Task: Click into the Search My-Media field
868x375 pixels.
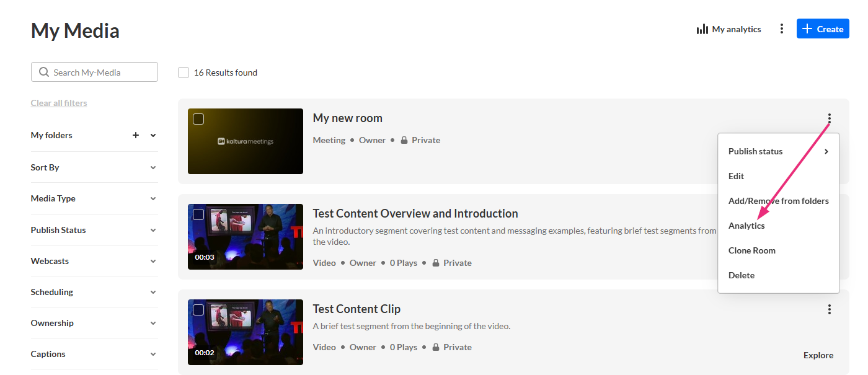Action: click(94, 72)
